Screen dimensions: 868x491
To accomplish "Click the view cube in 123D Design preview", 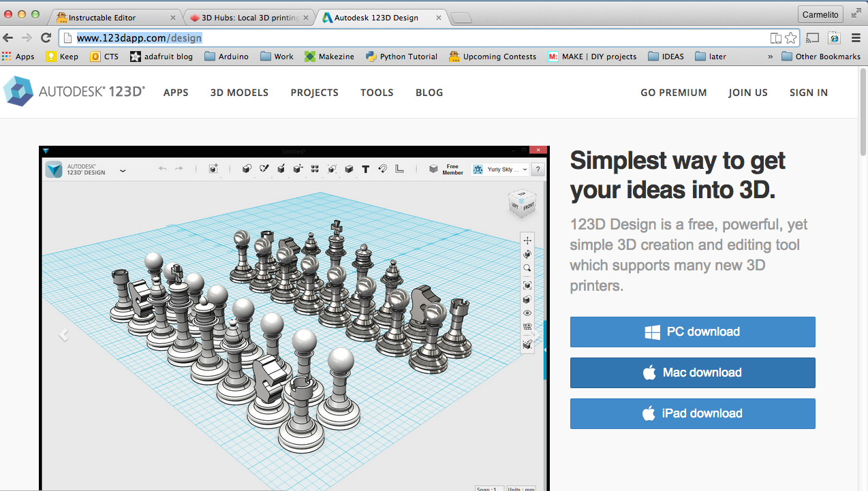I will (x=522, y=203).
